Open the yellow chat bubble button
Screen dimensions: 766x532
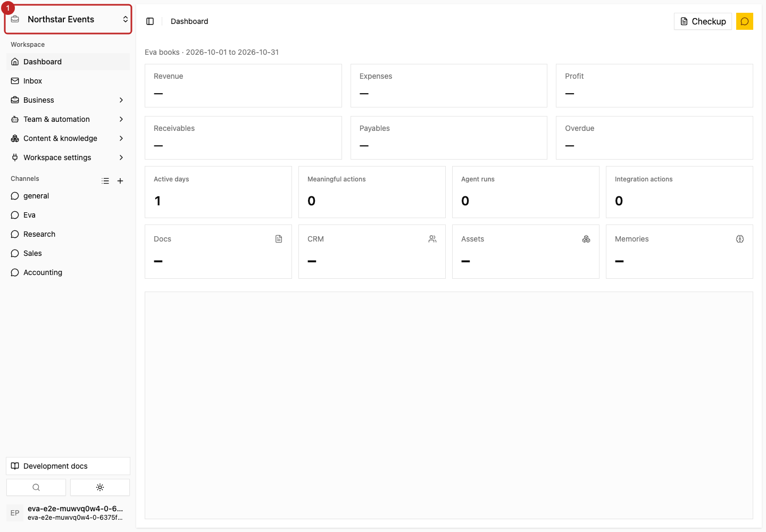point(745,21)
